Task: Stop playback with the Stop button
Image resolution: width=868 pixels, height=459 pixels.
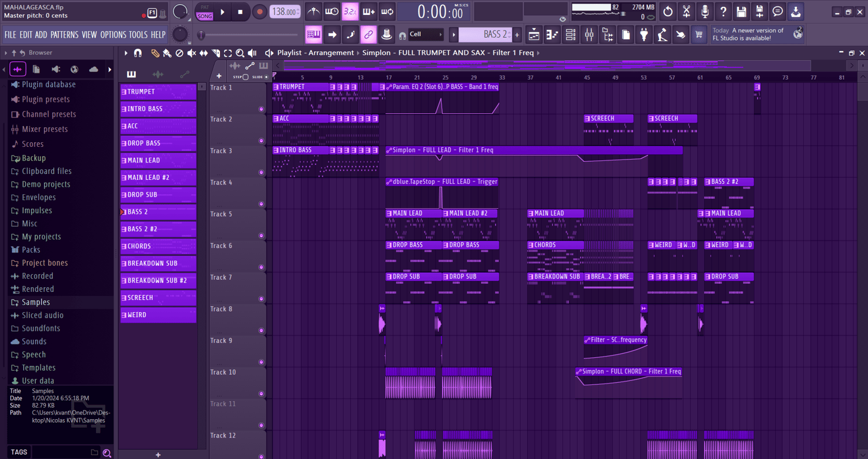Action: tap(240, 12)
